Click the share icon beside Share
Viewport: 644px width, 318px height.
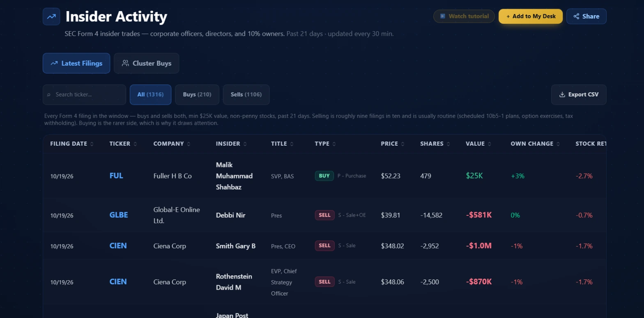coord(577,16)
